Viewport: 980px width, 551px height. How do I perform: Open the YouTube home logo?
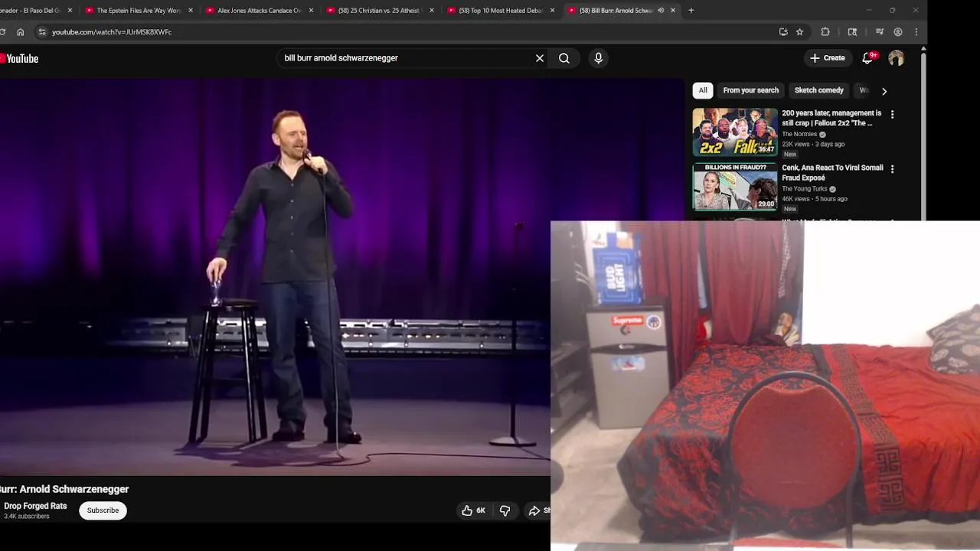coord(19,58)
